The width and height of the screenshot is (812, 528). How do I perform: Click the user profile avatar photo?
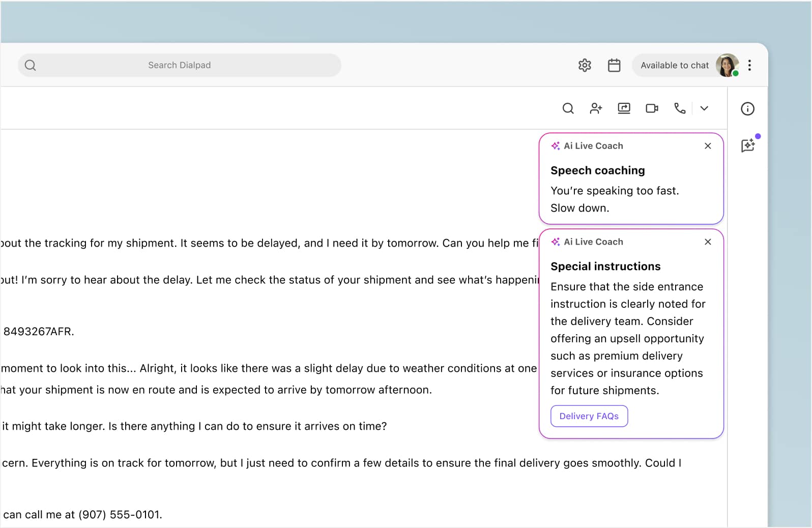click(727, 66)
